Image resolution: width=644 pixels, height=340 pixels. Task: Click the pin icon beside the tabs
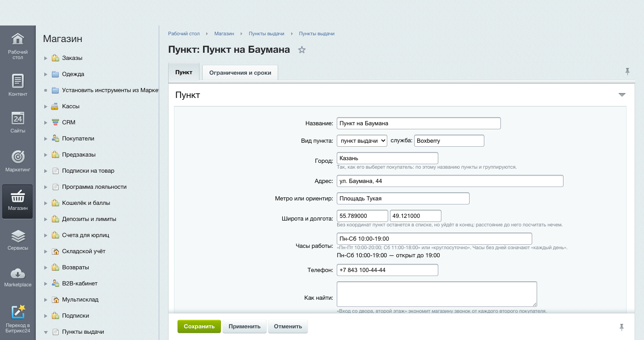pos(627,71)
